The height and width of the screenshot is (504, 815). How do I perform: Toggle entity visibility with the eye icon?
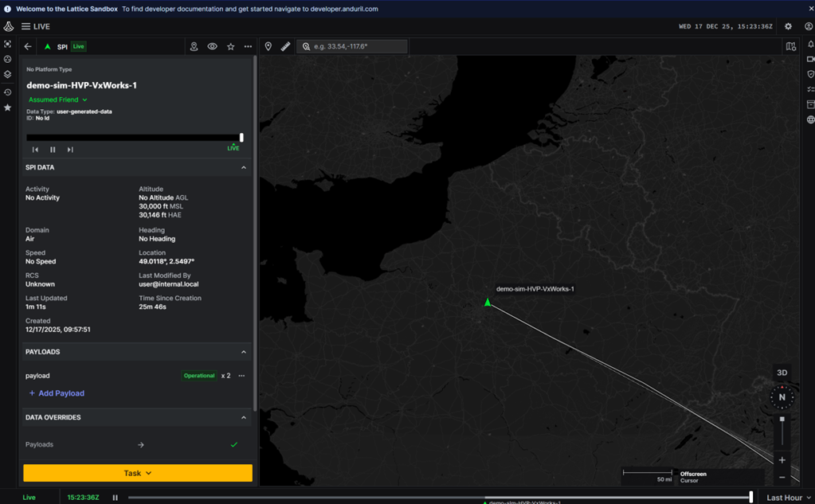[212, 47]
